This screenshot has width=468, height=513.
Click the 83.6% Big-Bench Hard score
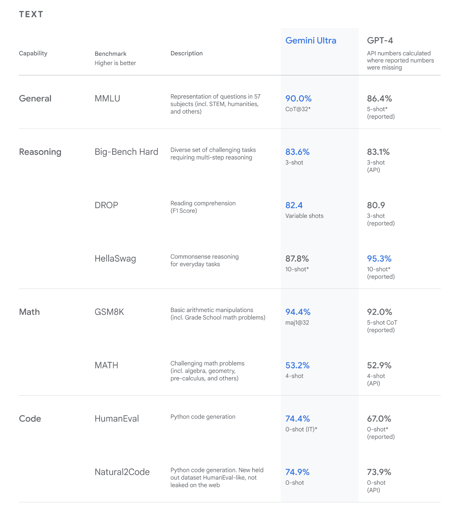click(297, 152)
